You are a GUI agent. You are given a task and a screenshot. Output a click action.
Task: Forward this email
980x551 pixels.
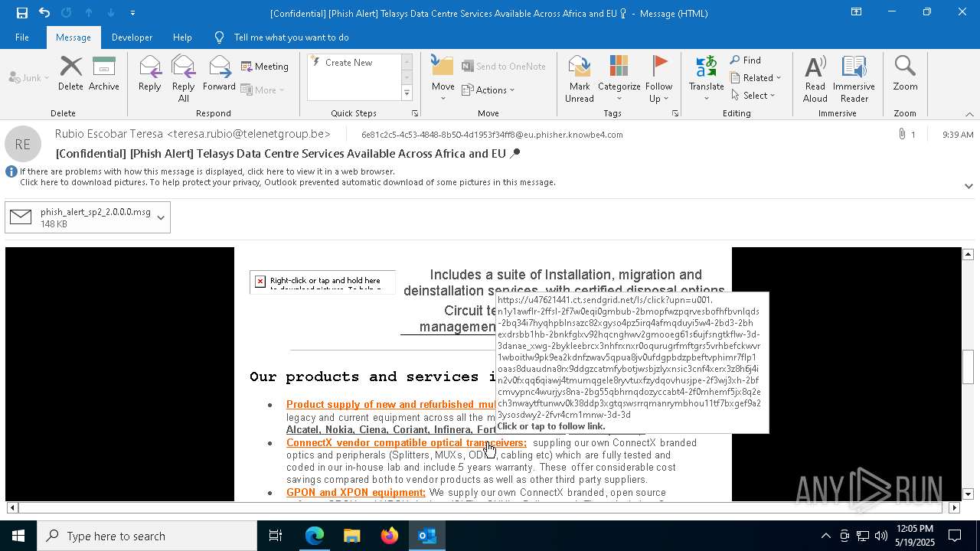click(219, 73)
